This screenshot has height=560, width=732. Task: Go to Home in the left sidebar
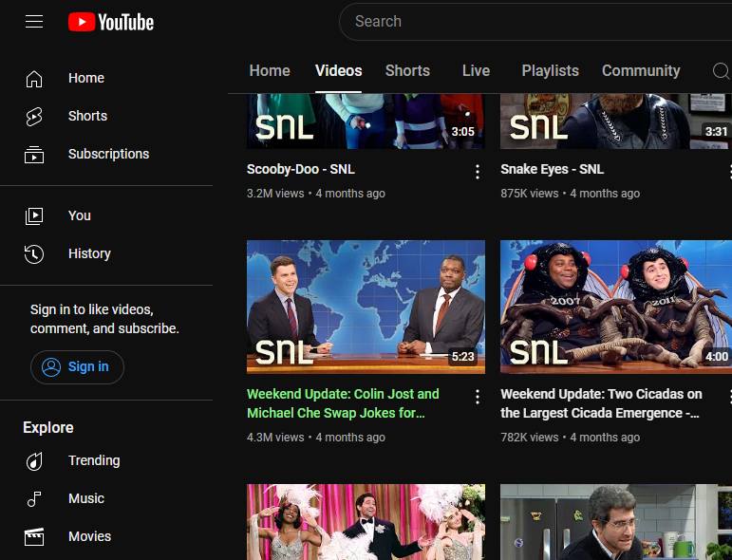coord(85,78)
